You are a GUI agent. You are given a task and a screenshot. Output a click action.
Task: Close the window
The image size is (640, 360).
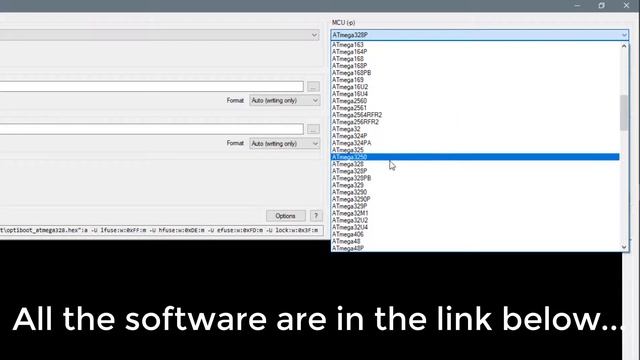(627, 5)
